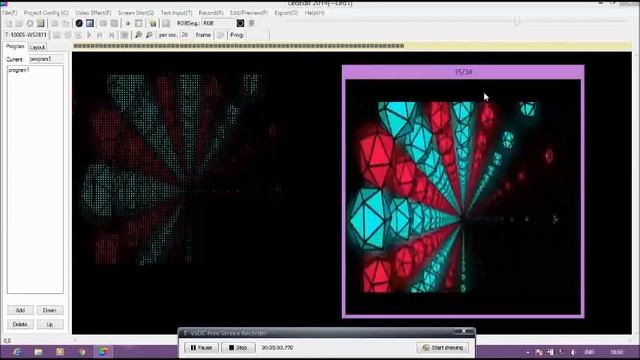This screenshot has width=640, height=360.
Task: Open the RGBSeq dropdown showing RGB
Action: [218, 23]
